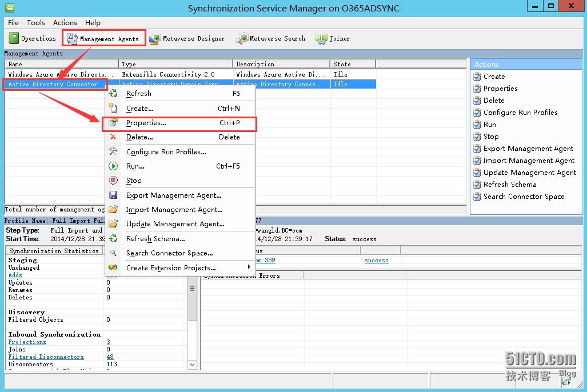Click the Filtered Disconnectors link

[x=46, y=357]
